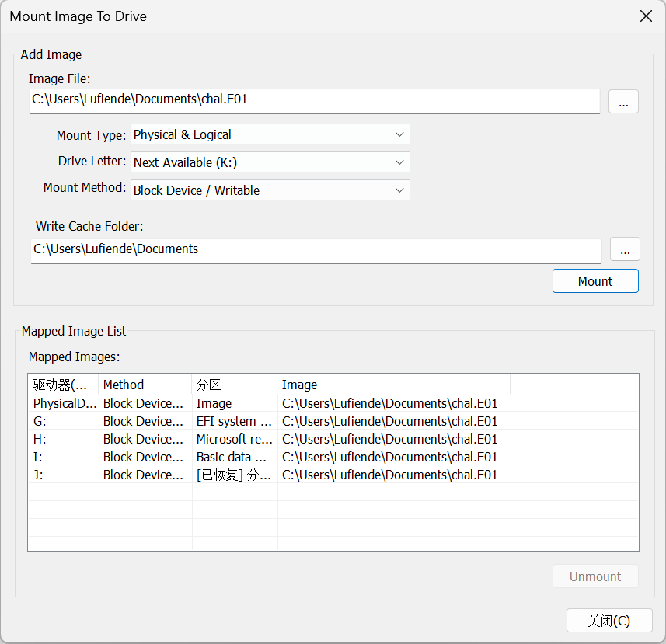Click into the Write Cache Folder field
This screenshot has height=644, width=666.
315,250
